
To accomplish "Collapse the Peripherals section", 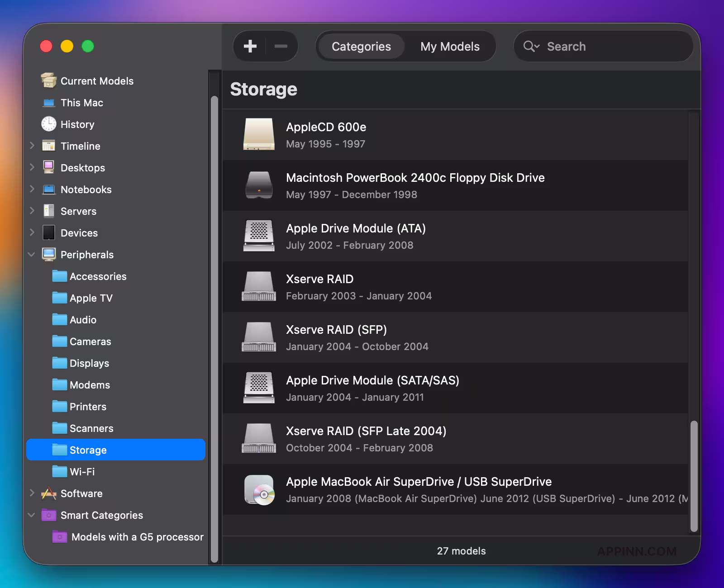I will pyautogui.click(x=32, y=255).
